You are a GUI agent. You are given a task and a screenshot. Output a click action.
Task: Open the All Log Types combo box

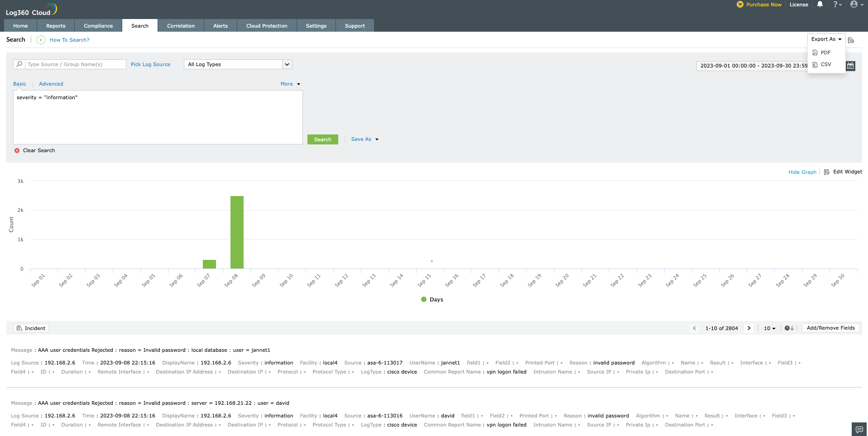point(238,64)
